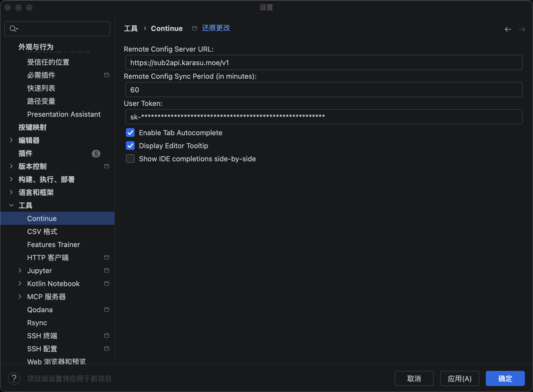The width and height of the screenshot is (533, 392).
Task: Expand the 语言和框架 section
Action: click(x=11, y=192)
